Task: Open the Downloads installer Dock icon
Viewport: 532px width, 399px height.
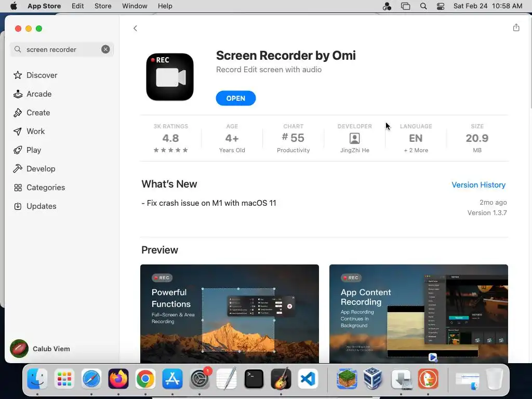Action: 401,379
